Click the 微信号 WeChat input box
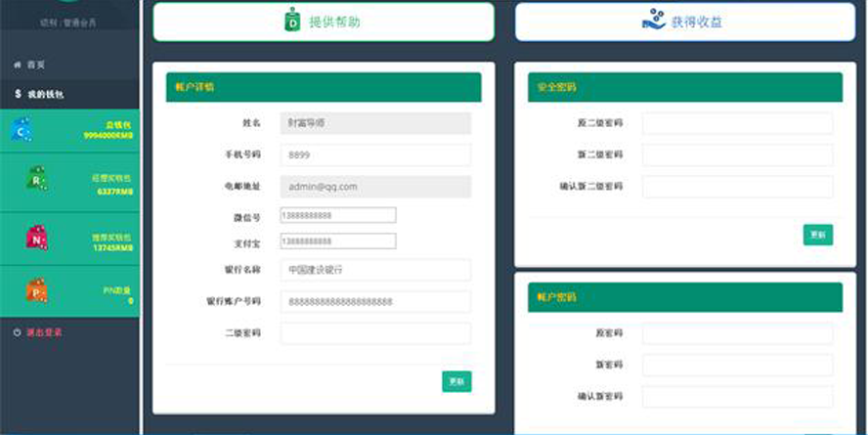868x435 pixels. pyautogui.click(x=338, y=215)
